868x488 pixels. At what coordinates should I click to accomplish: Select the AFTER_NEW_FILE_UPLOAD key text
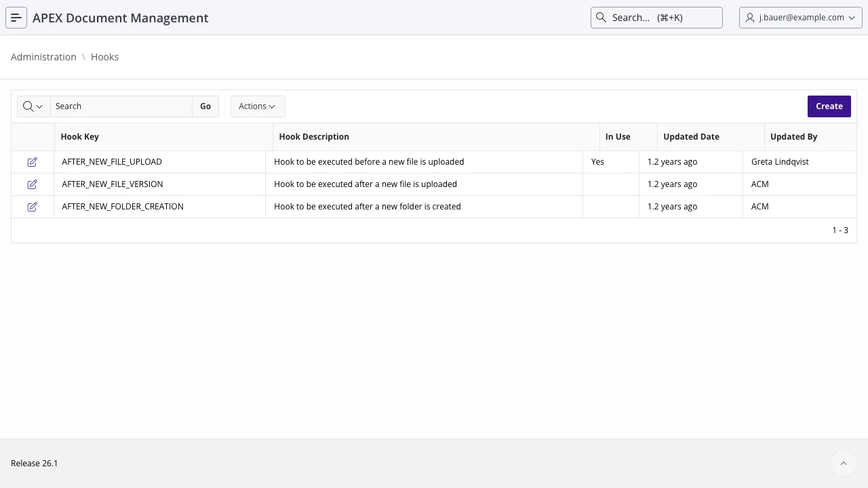coord(112,162)
